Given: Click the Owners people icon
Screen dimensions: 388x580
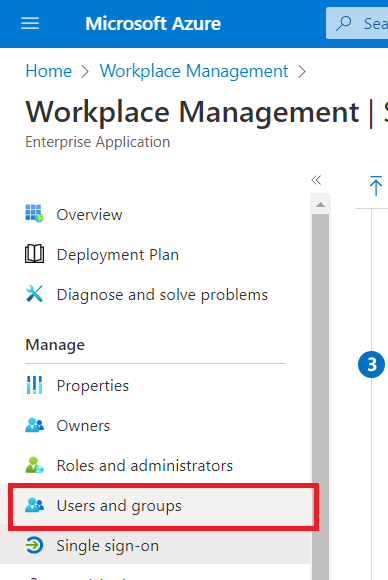Looking at the screenshot, I should coord(34,425).
